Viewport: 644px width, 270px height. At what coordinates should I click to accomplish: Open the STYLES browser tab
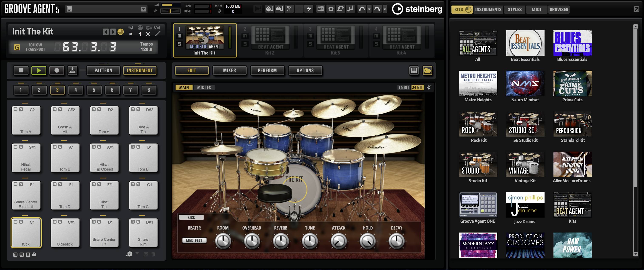(x=515, y=10)
